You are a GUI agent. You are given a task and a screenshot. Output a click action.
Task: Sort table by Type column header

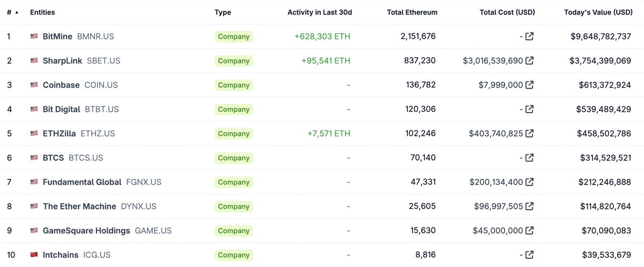coord(223,12)
